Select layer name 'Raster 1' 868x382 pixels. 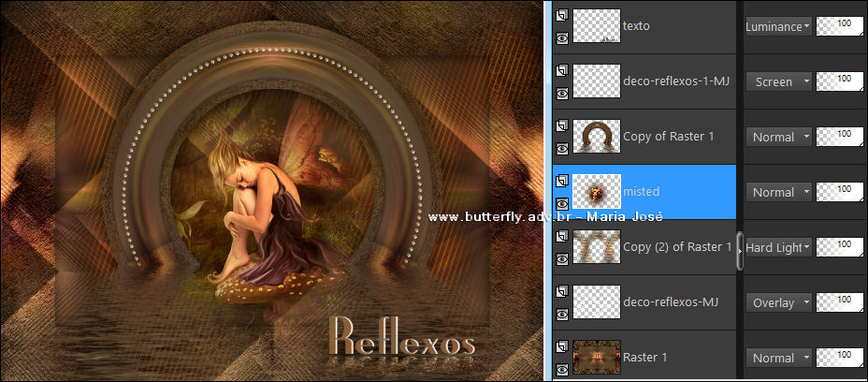(644, 358)
